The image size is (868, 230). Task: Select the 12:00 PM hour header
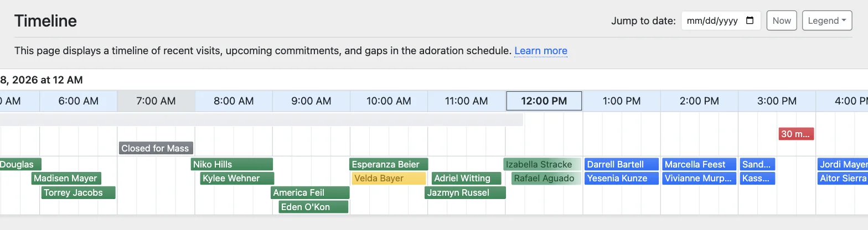(544, 101)
